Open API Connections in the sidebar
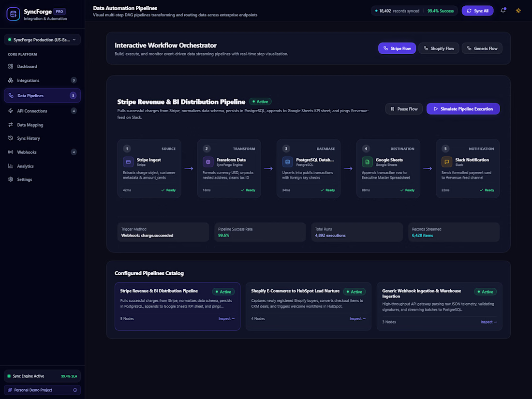The image size is (532, 399). [x=43, y=111]
